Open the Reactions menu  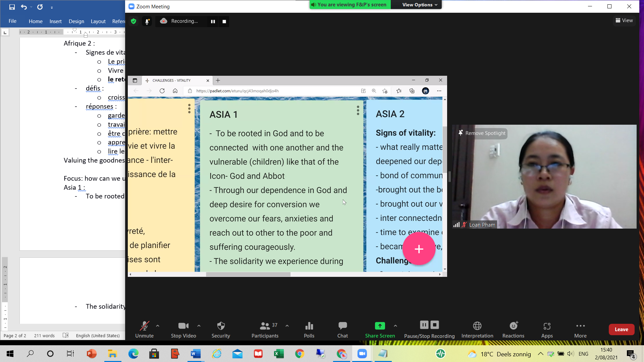click(x=513, y=329)
